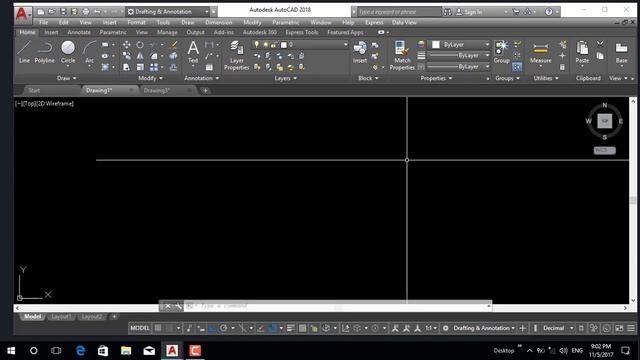Open Layer Properties manager
This screenshot has width=640, height=360.
pos(236,56)
